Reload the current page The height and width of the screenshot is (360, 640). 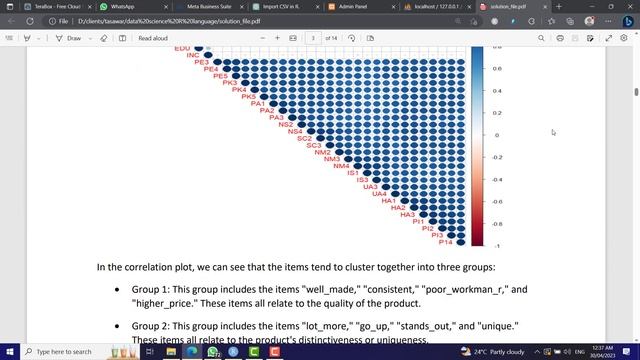pos(30,21)
